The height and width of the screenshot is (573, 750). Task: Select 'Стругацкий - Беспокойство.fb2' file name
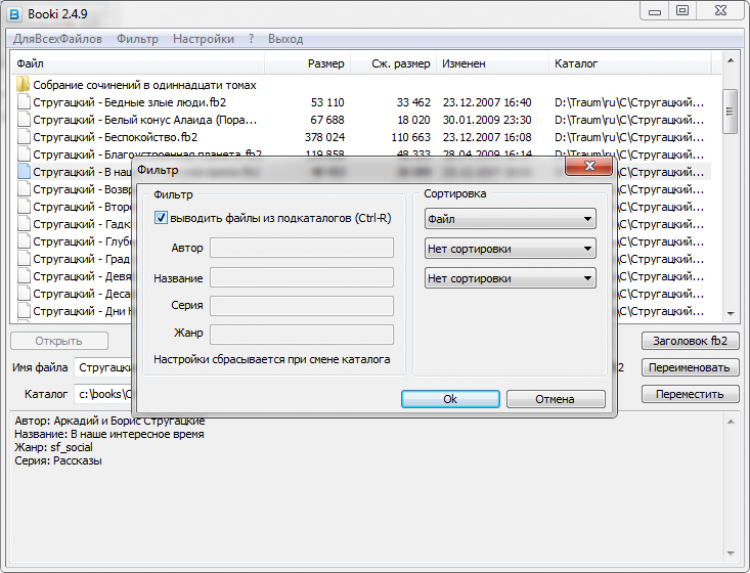tap(115, 137)
